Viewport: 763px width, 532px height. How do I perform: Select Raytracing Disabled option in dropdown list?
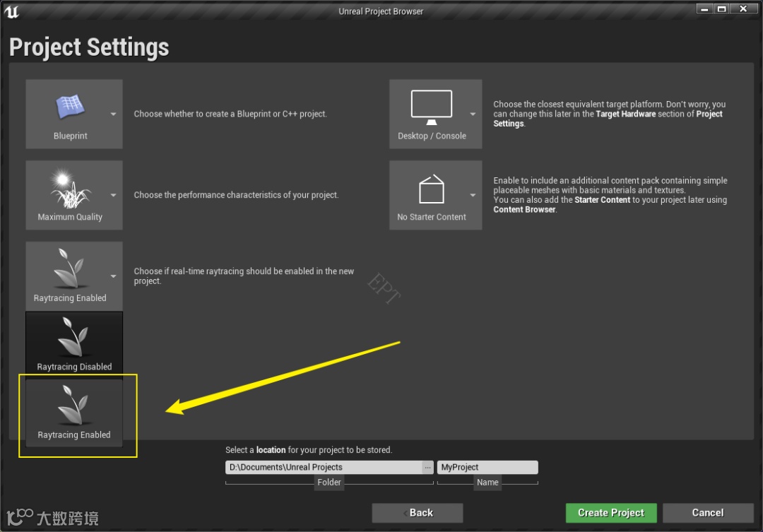point(74,345)
